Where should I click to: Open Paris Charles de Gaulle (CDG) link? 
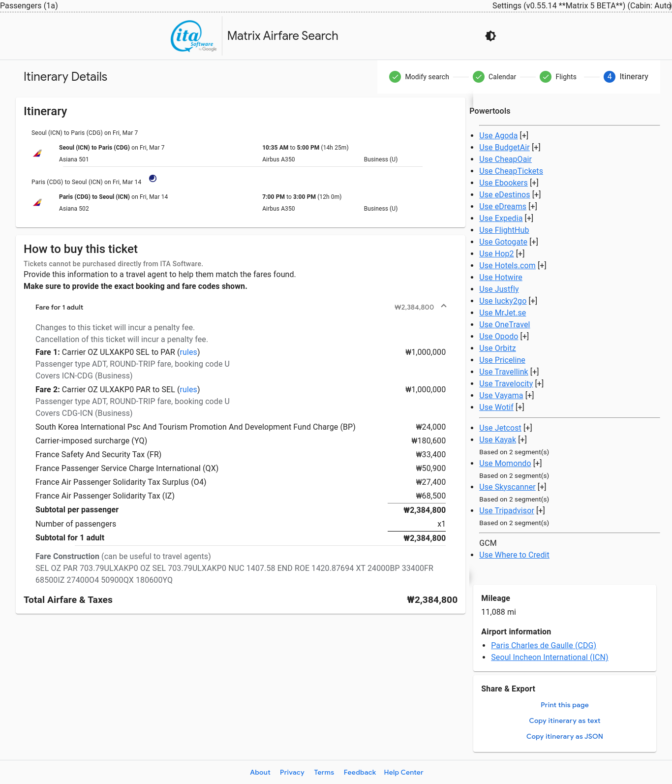click(543, 646)
